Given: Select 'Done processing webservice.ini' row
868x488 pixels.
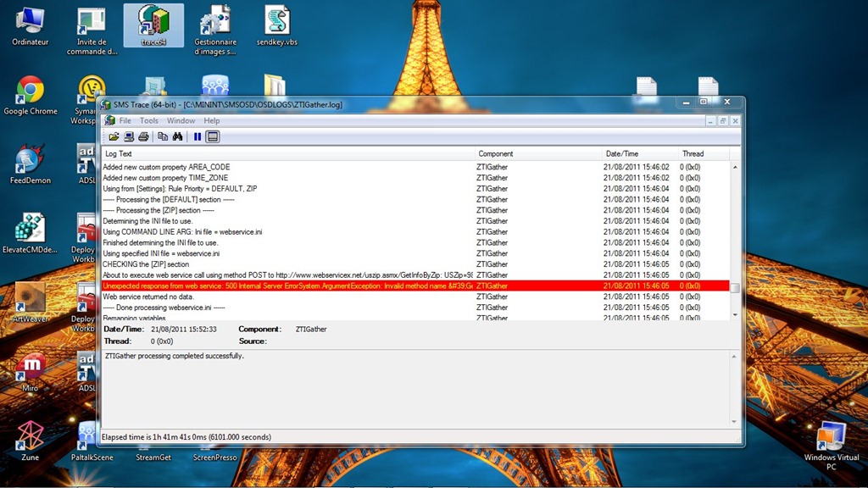Looking at the screenshot, I should pyautogui.click(x=415, y=308).
